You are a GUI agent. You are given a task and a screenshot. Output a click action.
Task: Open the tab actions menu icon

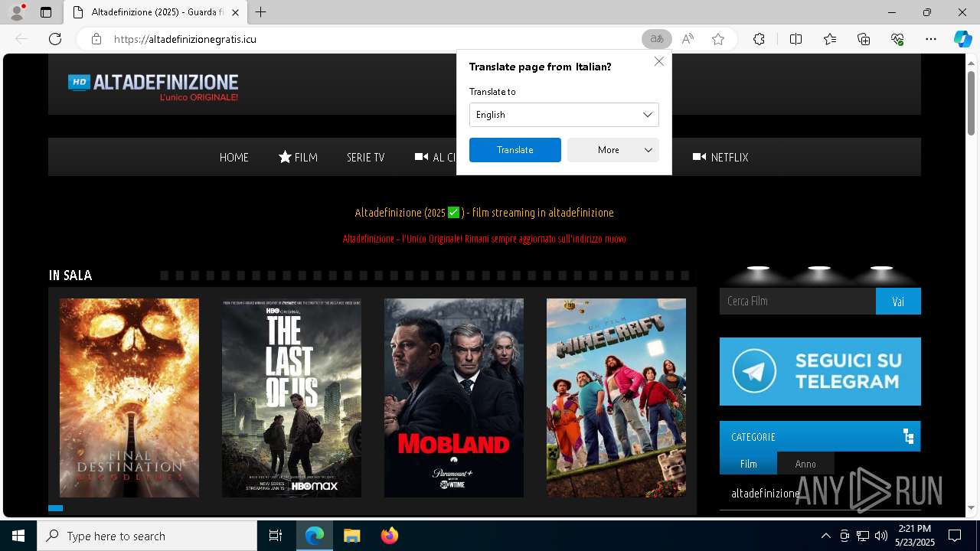pos(46,12)
